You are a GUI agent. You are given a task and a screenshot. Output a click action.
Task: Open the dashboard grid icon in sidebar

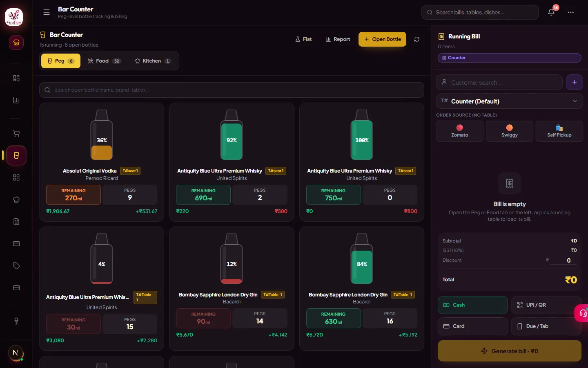pyautogui.click(x=16, y=78)
